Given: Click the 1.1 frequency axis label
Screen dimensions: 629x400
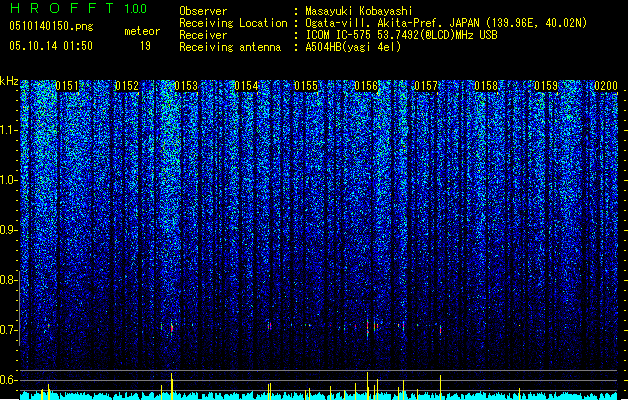Looking at the screenshot, I should pos(9,130).
